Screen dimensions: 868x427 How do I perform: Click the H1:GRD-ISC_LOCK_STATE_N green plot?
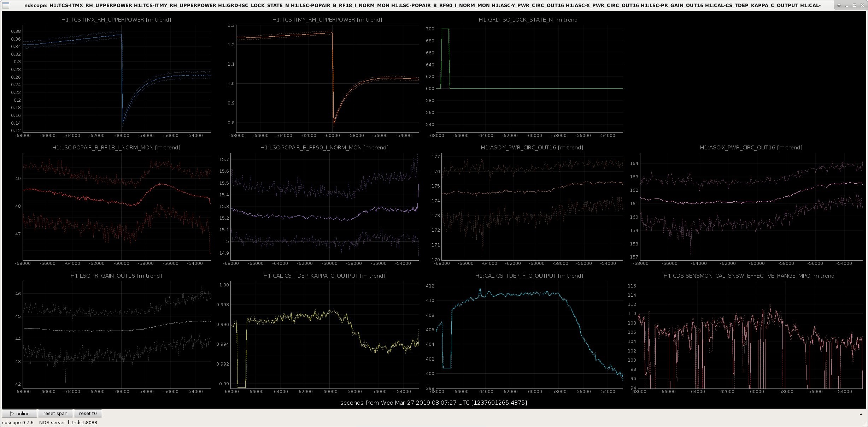(529, 78)
